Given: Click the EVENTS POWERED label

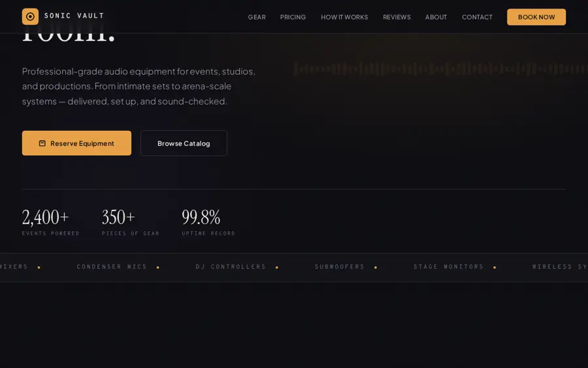Looking at the screenshot, I should (x=50, y=233).
